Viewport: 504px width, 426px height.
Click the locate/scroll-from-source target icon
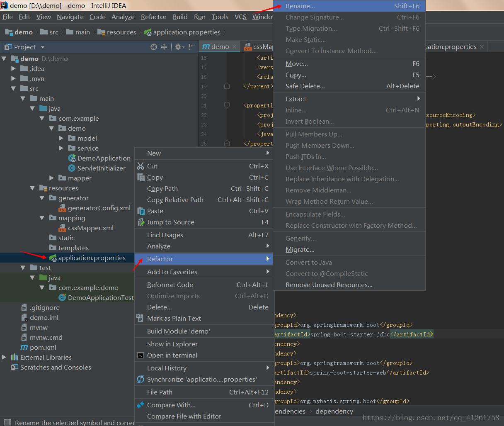[x=154, y=47]
